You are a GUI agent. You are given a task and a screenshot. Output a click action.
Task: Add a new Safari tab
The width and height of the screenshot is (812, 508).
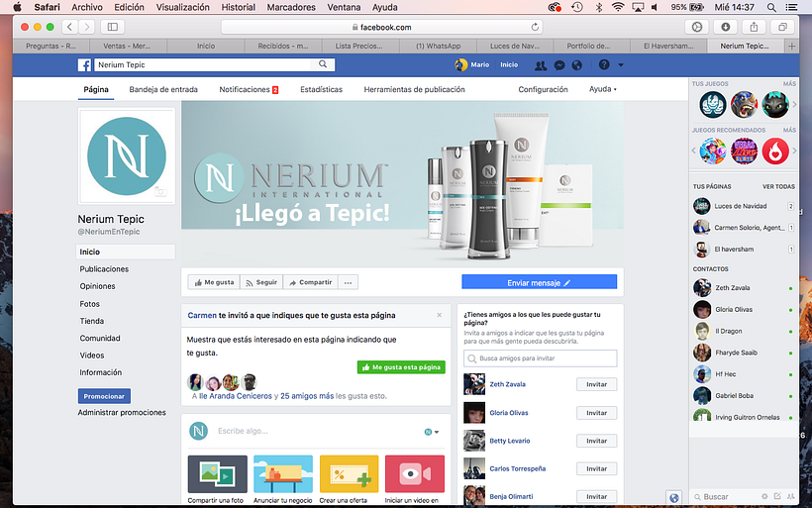click(792, 47)
